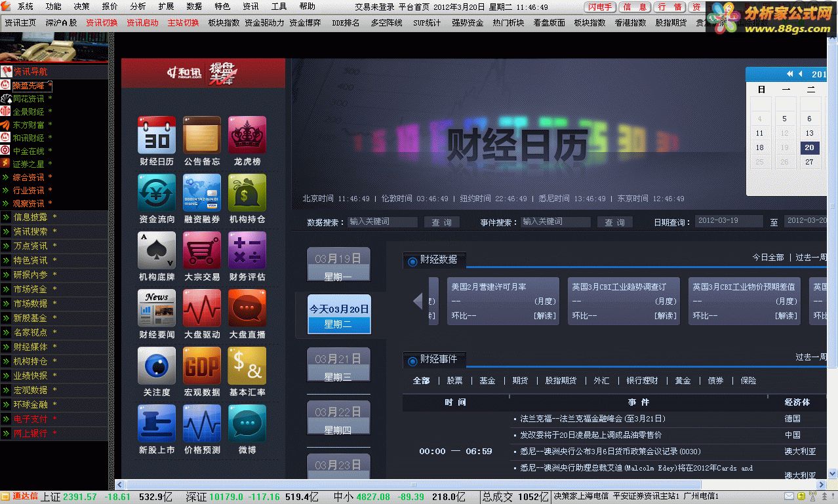The width and height of the screenshot is (838, 504).
Task: Click the 行情 button at top right
Action: (x=669, y=7)
